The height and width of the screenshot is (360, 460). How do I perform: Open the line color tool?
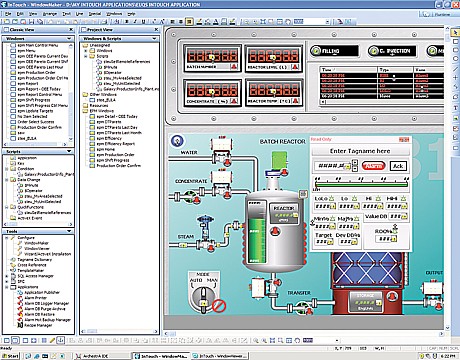click(199, 22)
